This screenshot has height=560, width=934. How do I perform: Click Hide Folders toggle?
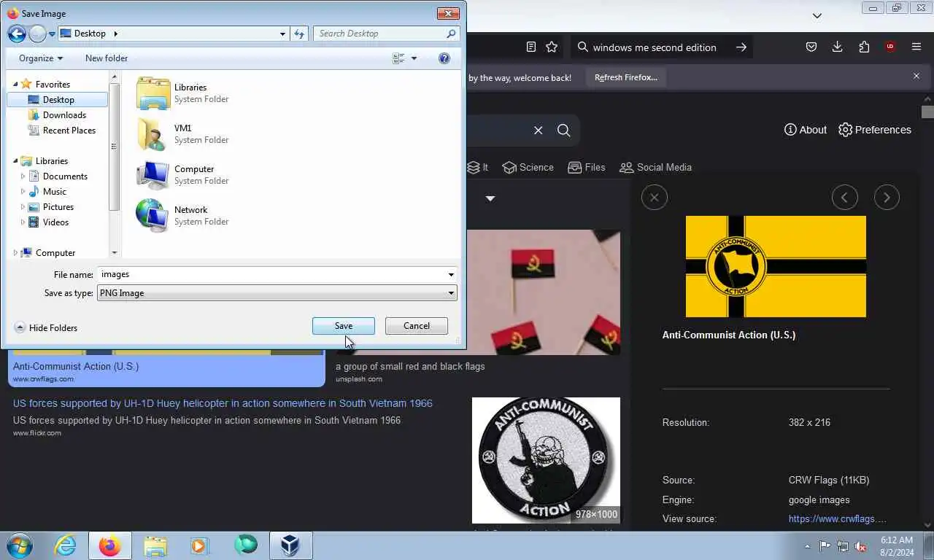(x=46, y=328)
